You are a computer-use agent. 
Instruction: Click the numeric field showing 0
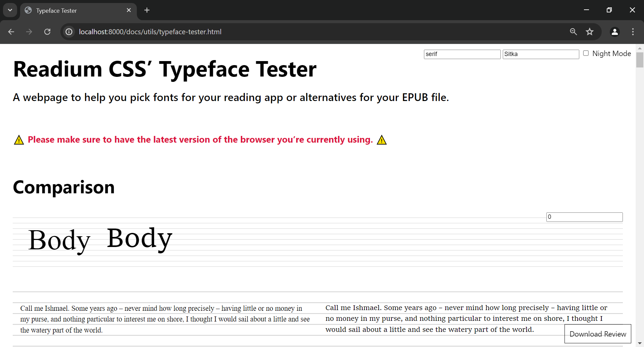point(584,217)
